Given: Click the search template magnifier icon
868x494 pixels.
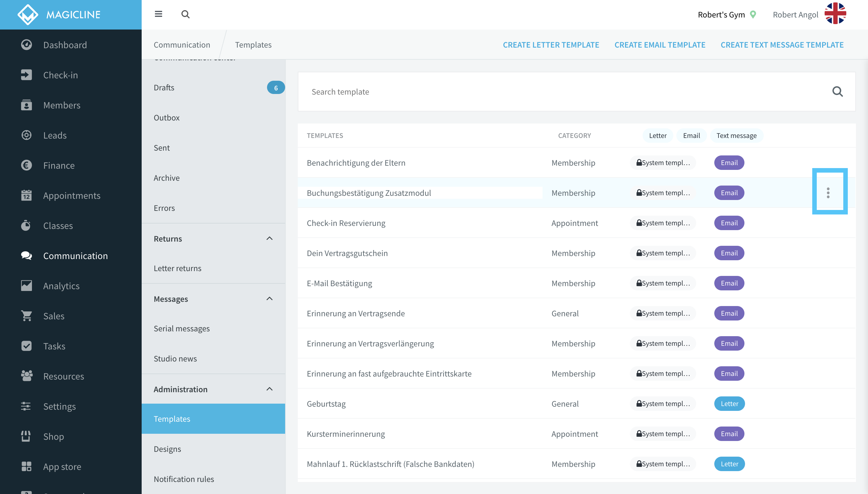Looking at the screenshot, I should [x=838, y=92].
